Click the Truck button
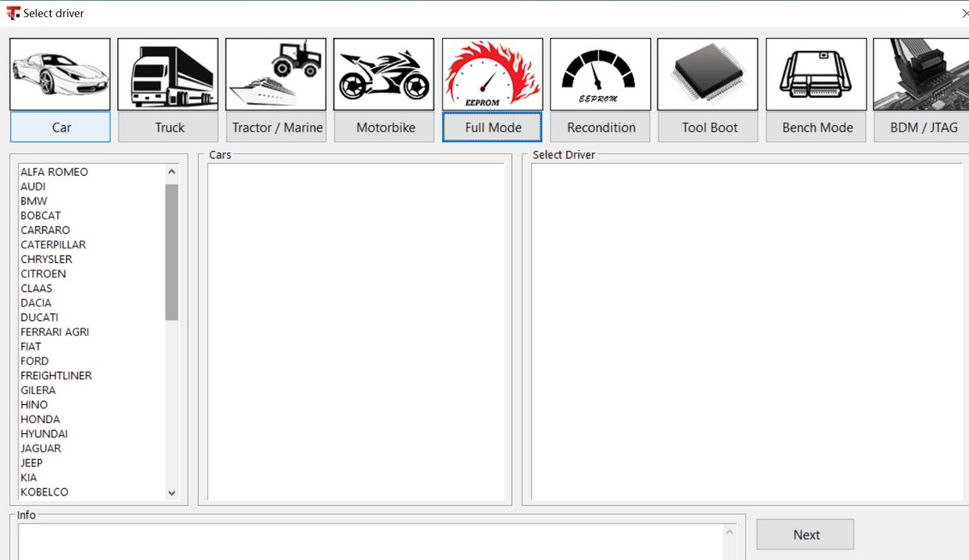Viewport: 969px width, 560px height. [169, 127]
